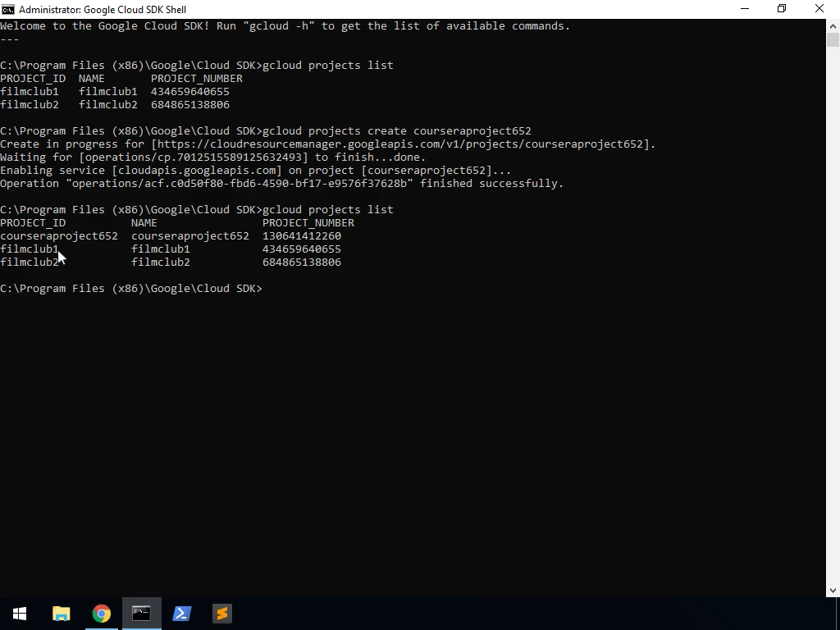Click the scrollbar up arrow
840x630 pixels.
point(833,25)
